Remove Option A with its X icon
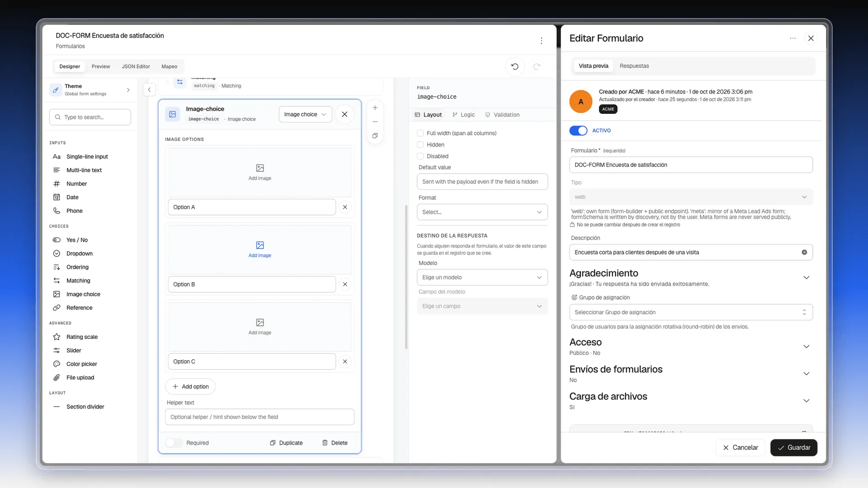The image size is (868, 488). click(345, 207)
